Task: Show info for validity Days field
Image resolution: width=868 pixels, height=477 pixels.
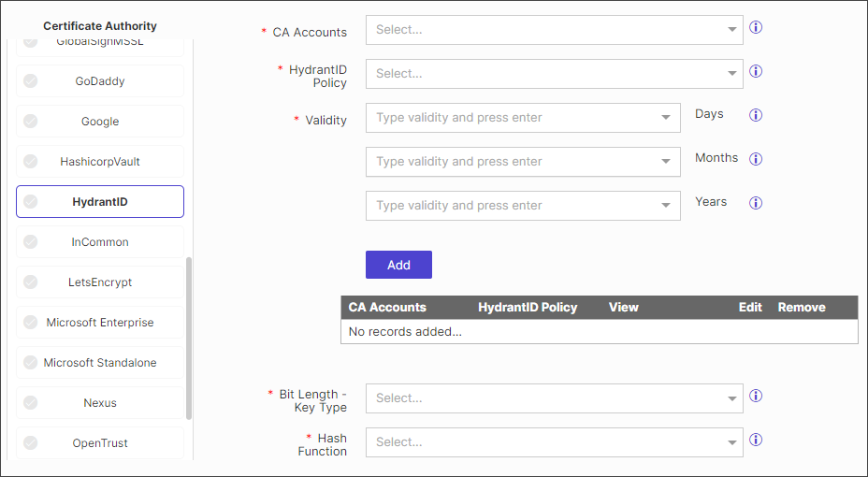Action: [x=756, y=115]
